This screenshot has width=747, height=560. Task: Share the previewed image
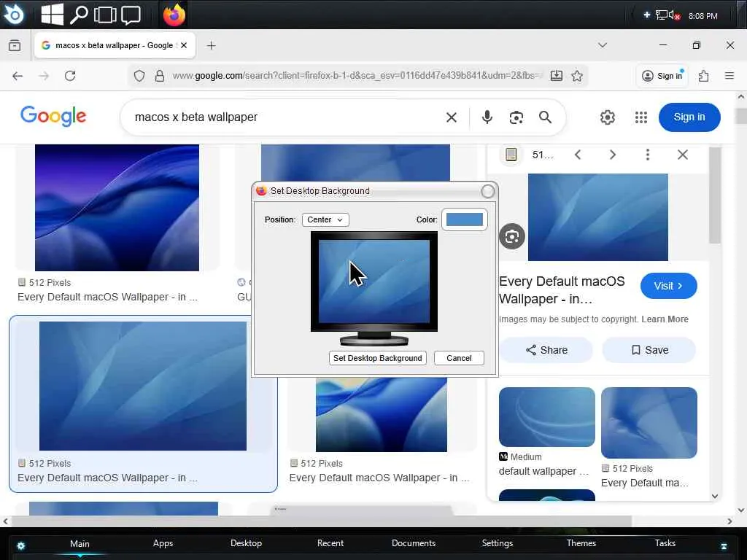click(546, 350)
